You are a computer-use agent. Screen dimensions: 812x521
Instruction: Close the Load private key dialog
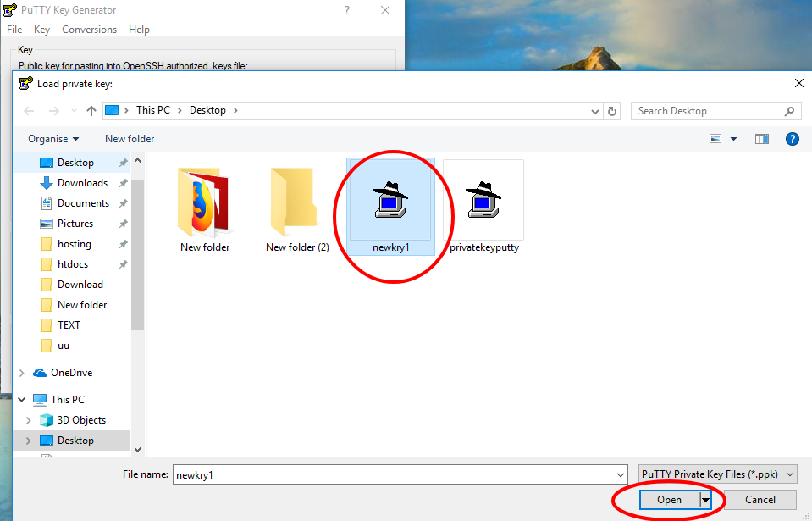click(x=799, y=83)
